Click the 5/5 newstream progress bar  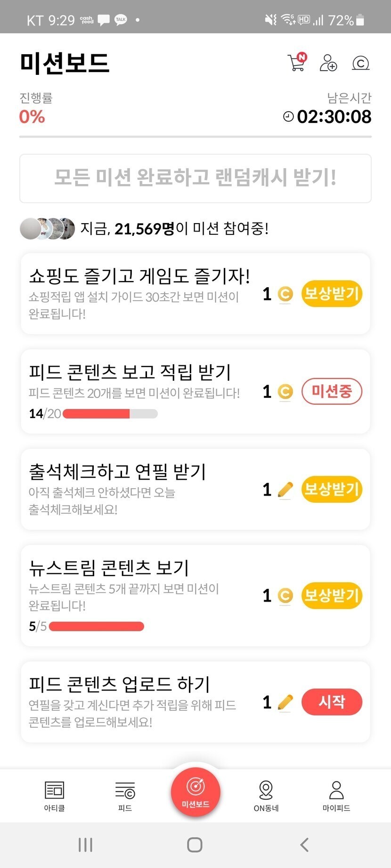(96, 627)
